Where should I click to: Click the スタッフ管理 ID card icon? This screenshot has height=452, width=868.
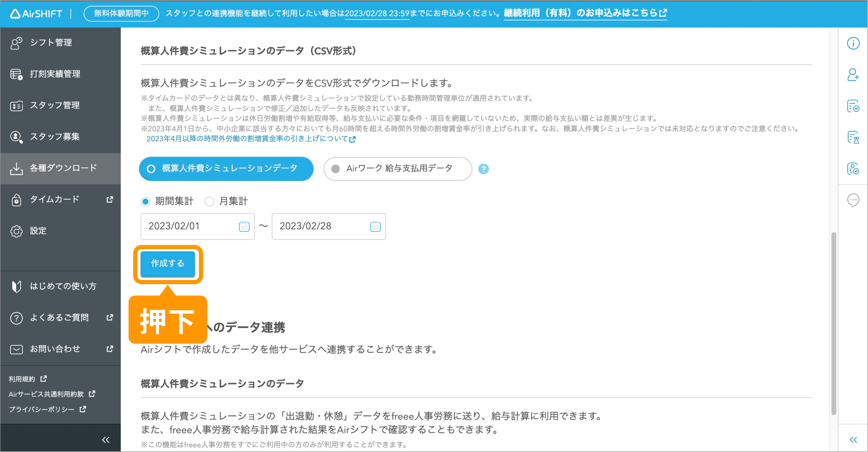click(16, 106)
